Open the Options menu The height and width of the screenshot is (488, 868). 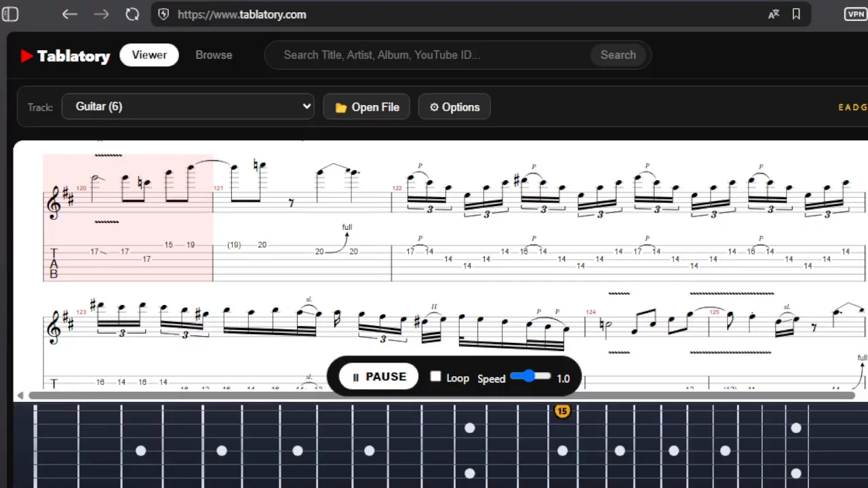(454, 106)
